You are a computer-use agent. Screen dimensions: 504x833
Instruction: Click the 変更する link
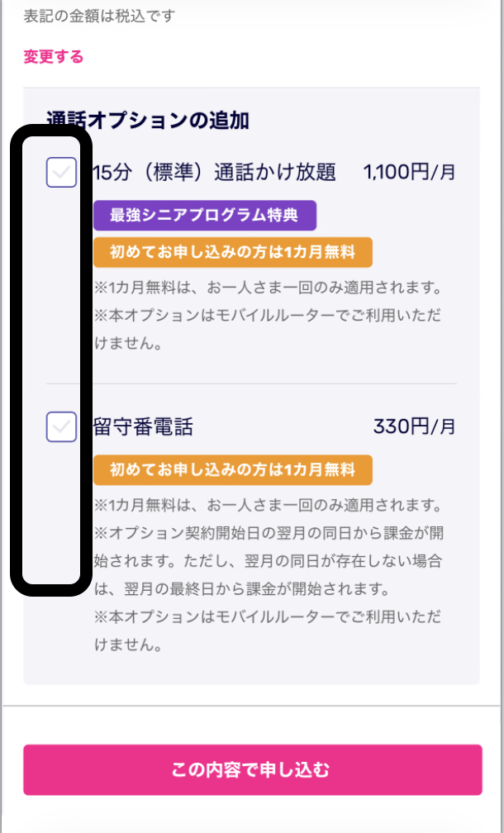tap(54, 57)
